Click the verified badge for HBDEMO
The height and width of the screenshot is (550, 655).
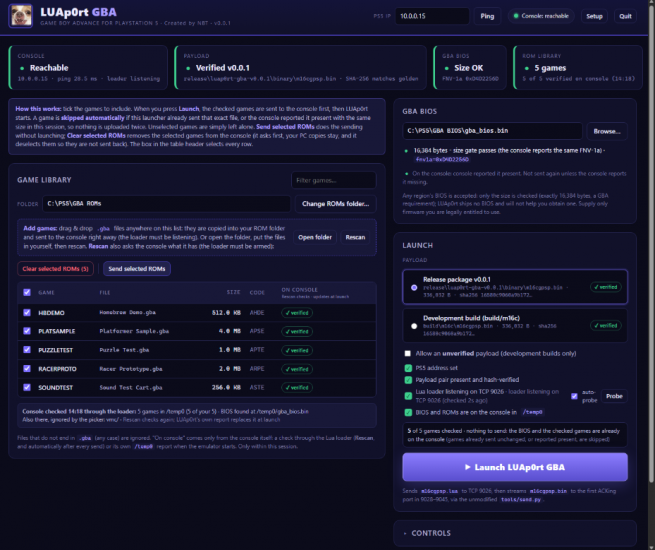click(x=297, y=313)
